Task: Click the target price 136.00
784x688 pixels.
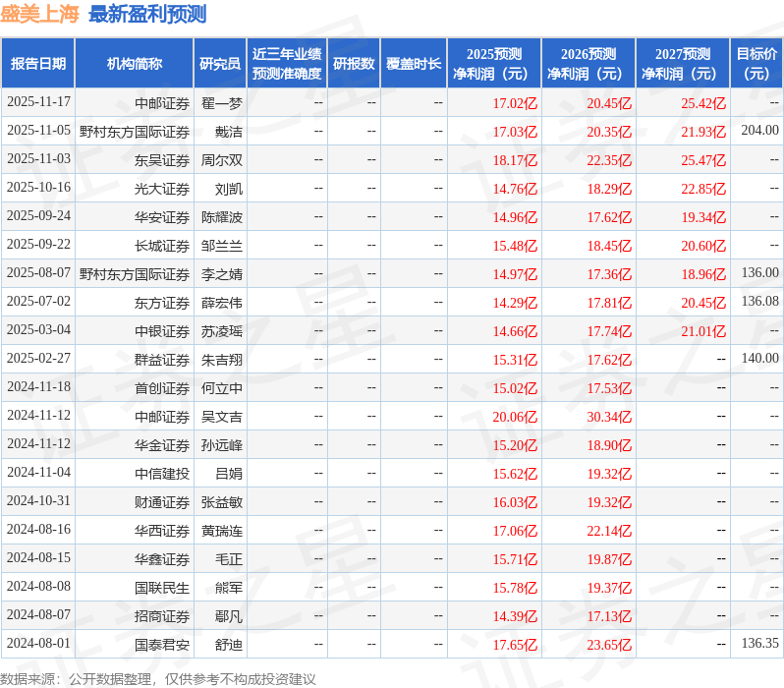Action: (x=760, y=273)
